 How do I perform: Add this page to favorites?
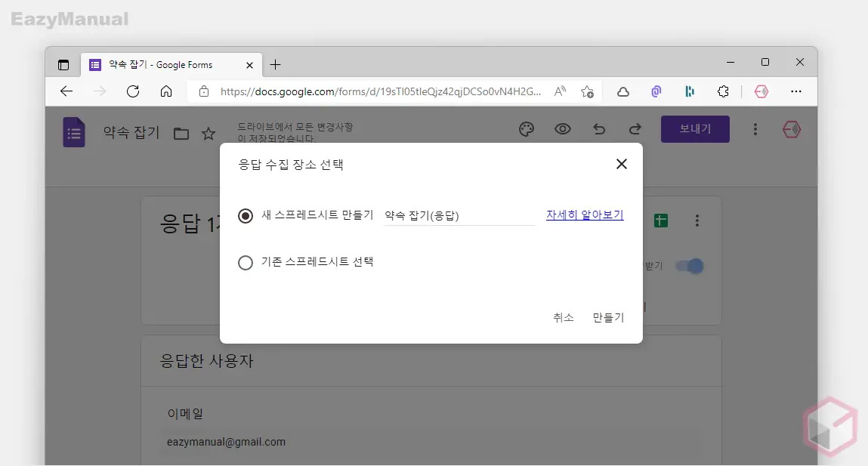point(587,91)
